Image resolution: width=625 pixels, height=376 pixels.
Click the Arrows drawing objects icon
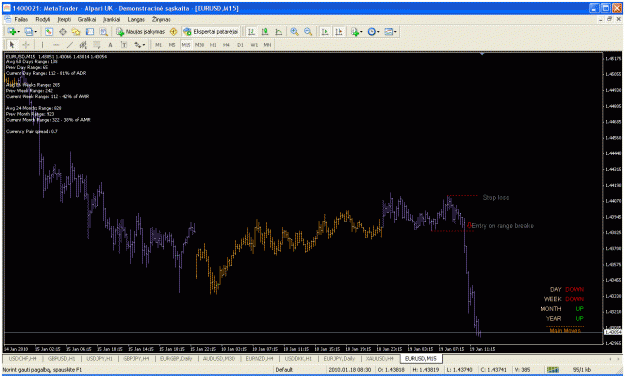point(138,45)
